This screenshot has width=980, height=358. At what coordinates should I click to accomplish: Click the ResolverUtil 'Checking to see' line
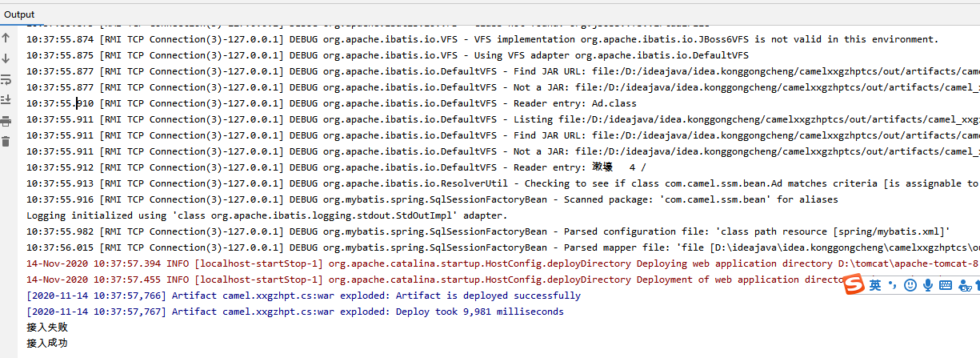point(502,183)
